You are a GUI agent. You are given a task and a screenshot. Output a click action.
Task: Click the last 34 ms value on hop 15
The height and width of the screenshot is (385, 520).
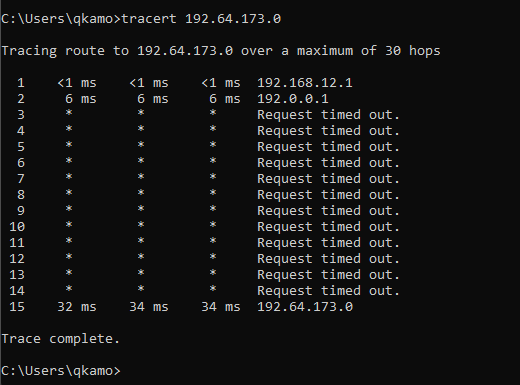pos(221,307)
